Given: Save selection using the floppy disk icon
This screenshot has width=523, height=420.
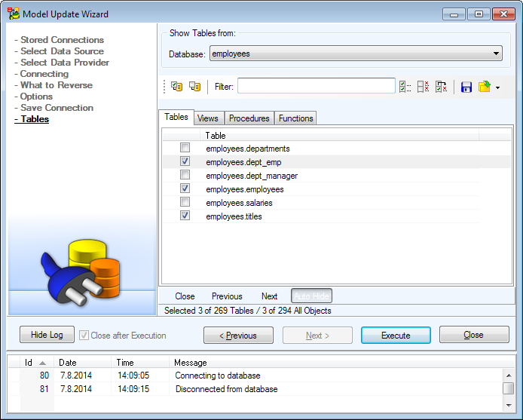Looking at the screenshot, I should coord(466,87).
